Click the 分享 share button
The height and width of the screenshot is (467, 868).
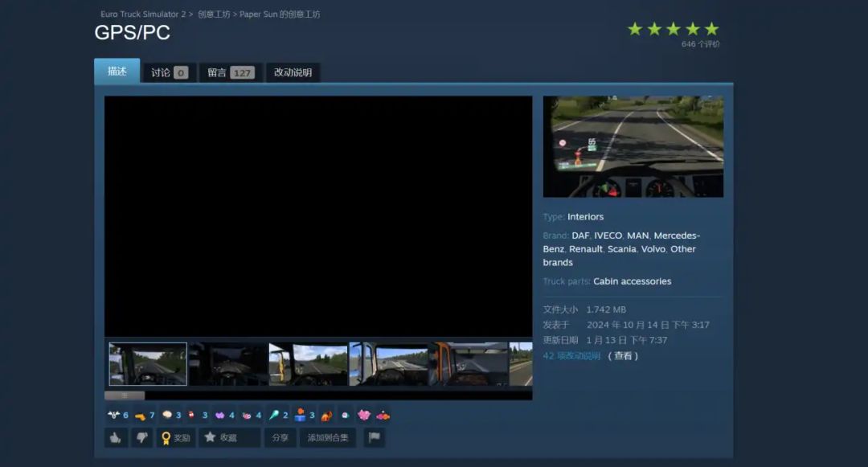280,438
